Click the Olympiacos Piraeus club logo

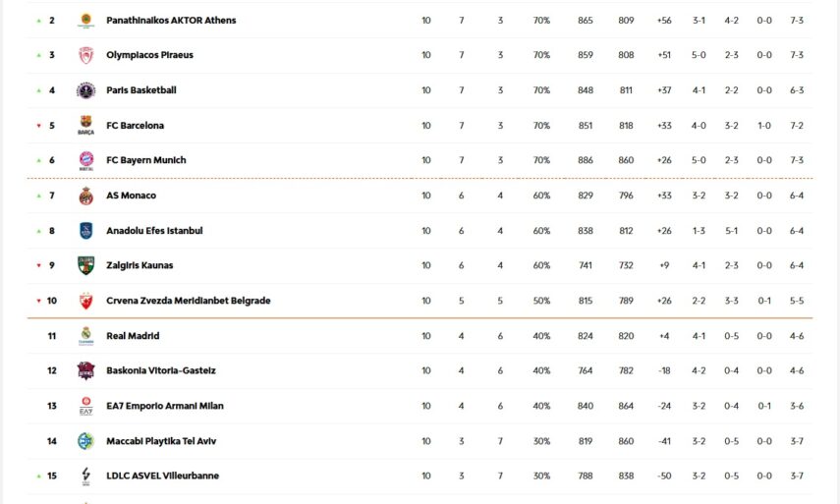[85, 55]
